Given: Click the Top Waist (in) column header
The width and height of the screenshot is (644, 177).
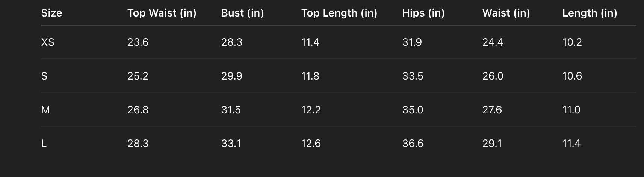Looking at the screenshot, I should click(x=162, y=13).
